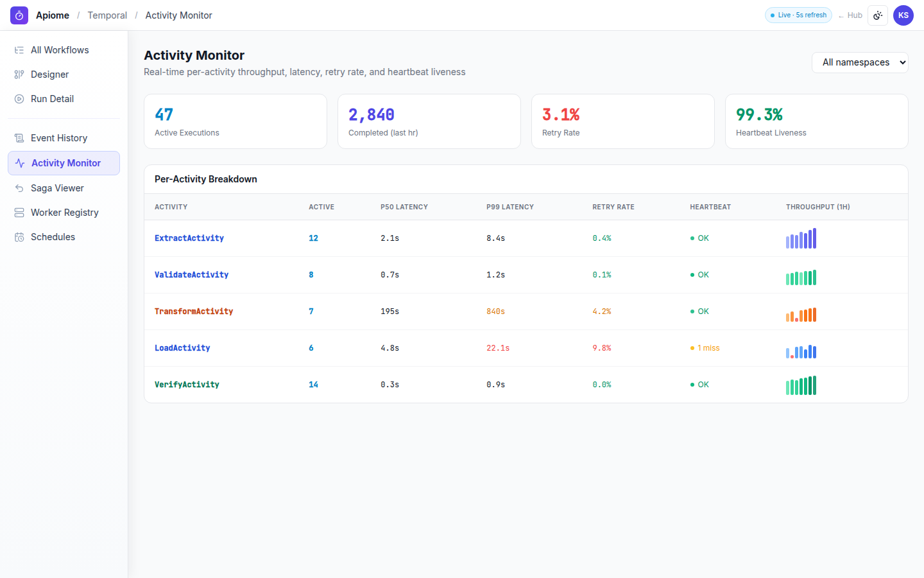Click the Per-Activity Breakdown heading
Viewport: 924px width, 578px height.
(x=206, y=179)
